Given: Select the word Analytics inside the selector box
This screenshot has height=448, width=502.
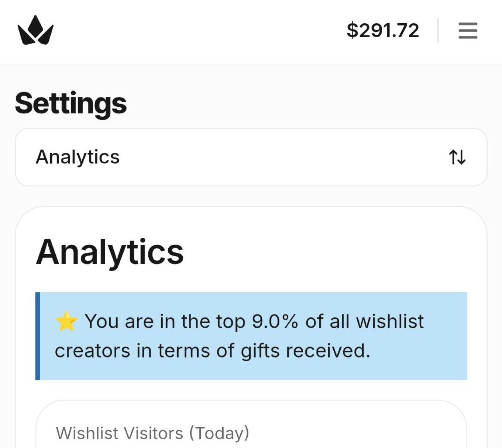Looking at the screenshot, I should pyautogui.click(x=78, y=157).
